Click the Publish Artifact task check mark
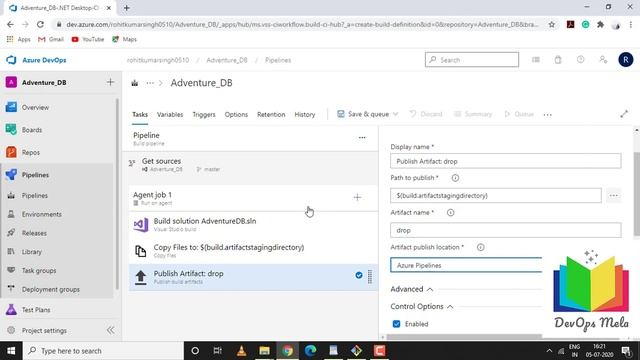 tap(359, 276)
